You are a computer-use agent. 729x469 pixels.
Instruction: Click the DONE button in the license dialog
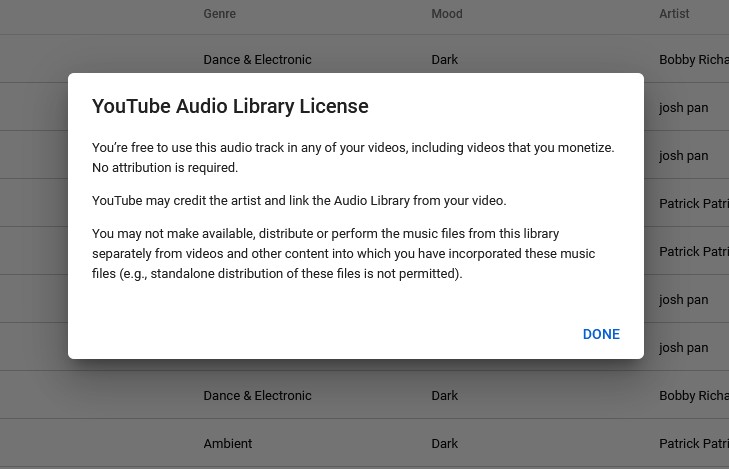click(601, 334)
